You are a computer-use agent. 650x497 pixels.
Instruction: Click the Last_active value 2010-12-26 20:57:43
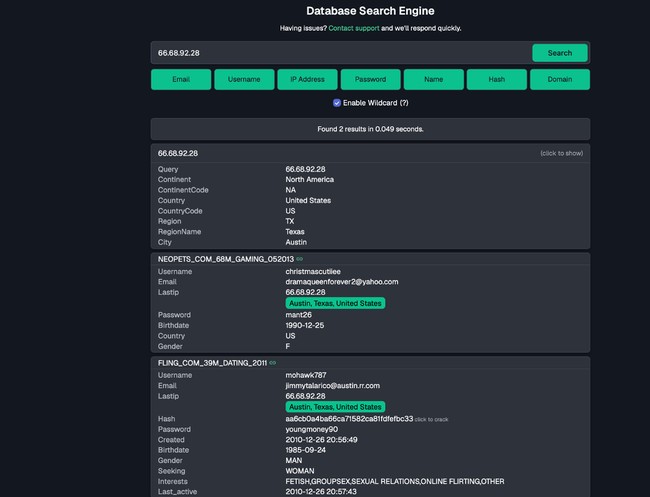[321, 492]
